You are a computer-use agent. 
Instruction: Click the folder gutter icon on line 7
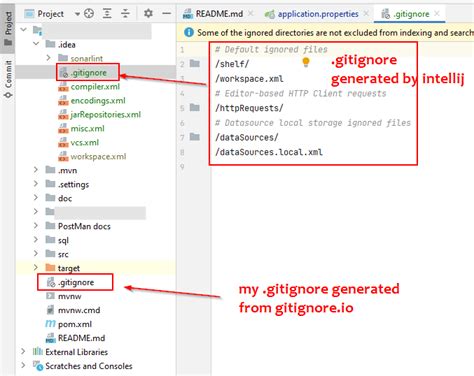(x=195, y=137)
